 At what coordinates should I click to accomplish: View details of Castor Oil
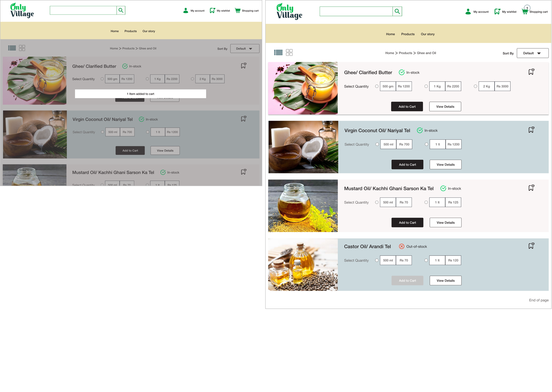pos(445,280)
